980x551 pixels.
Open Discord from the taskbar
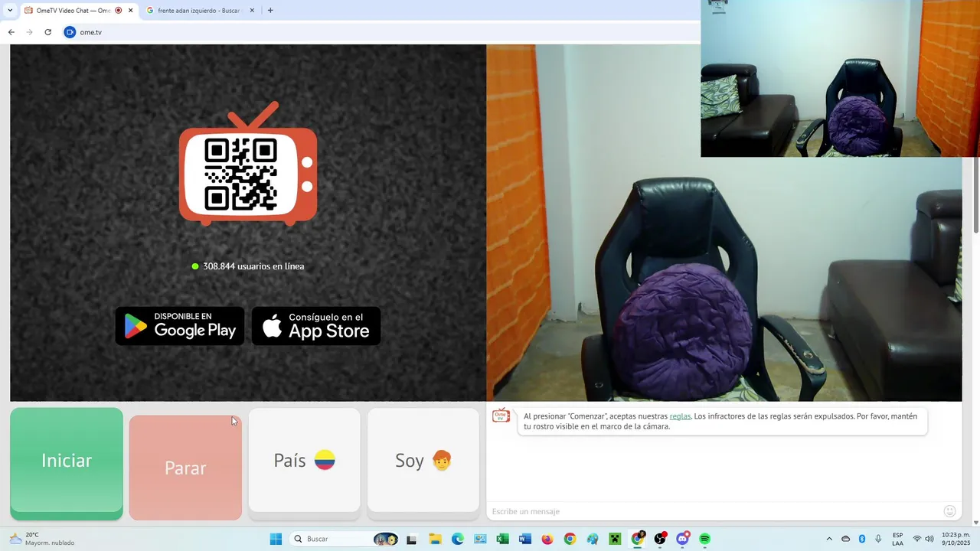682,539
